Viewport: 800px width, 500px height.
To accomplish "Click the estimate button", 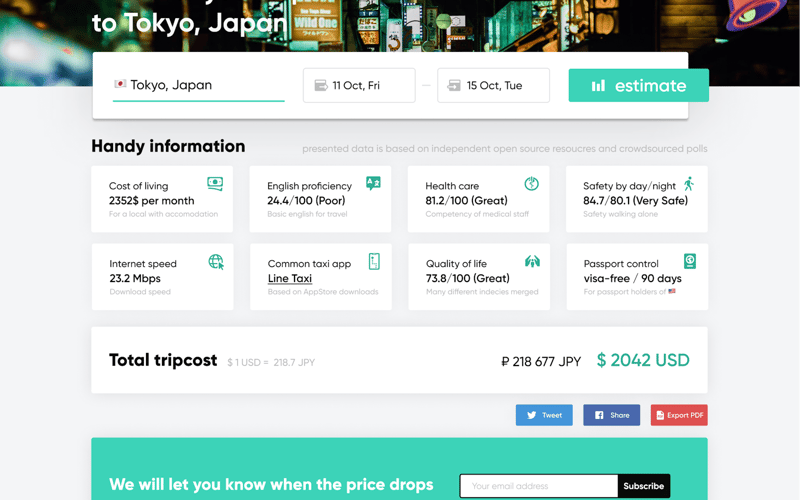I will click(x=639, y=85).
